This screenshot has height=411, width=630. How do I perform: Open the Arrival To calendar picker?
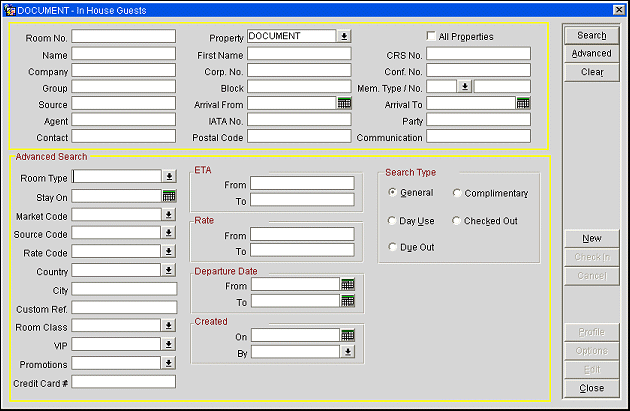pos(523,103)
